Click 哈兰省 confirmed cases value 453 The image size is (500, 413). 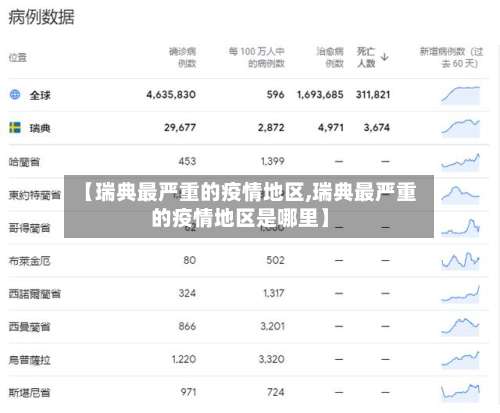[187, 161]
